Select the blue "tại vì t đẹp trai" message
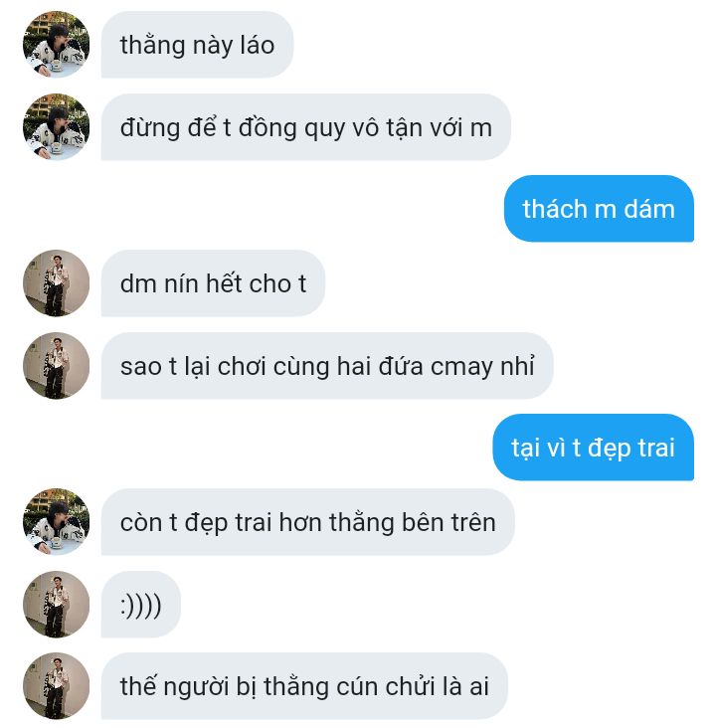Image resolution: width=715 pixels, height=728 pixels. pos(594,448)
